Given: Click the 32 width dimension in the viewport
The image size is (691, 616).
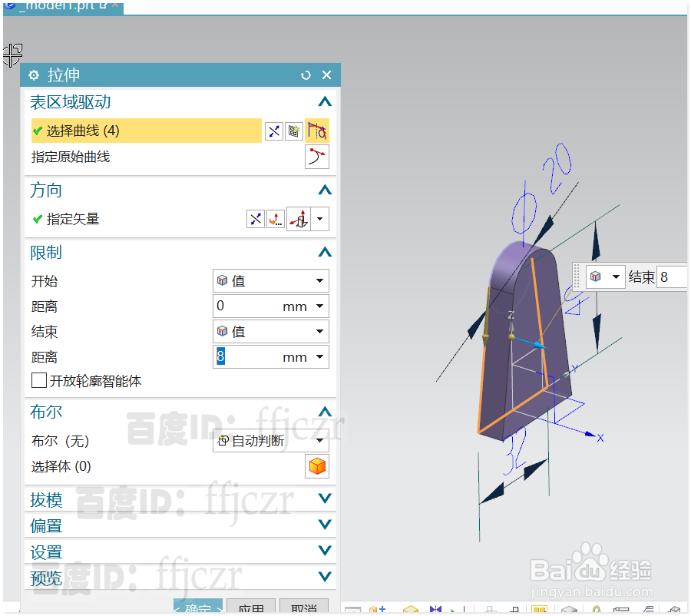Looking at the screenshot, I should coord(516,451).
